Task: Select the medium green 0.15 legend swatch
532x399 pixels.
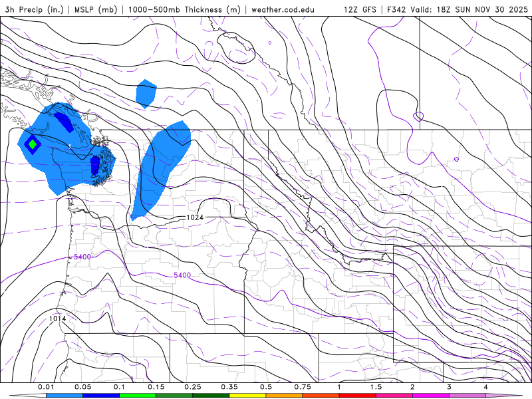Action: click(174, 396)
